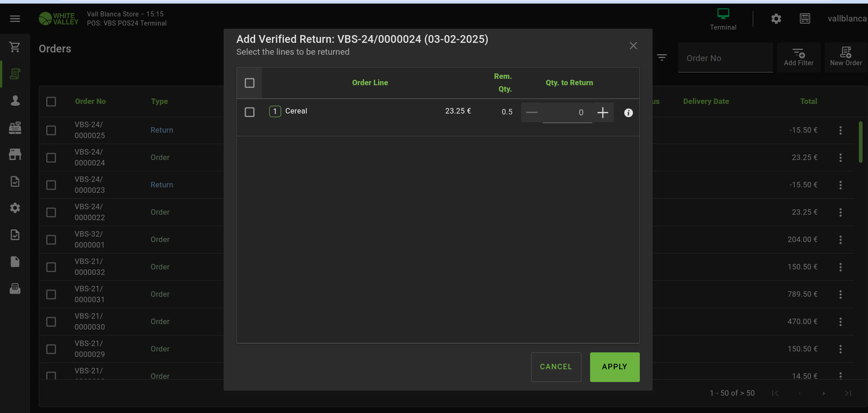Click the VBS-21/0000031 order number
Viewport: 868px width, 413px height.
tap(89, 294)
